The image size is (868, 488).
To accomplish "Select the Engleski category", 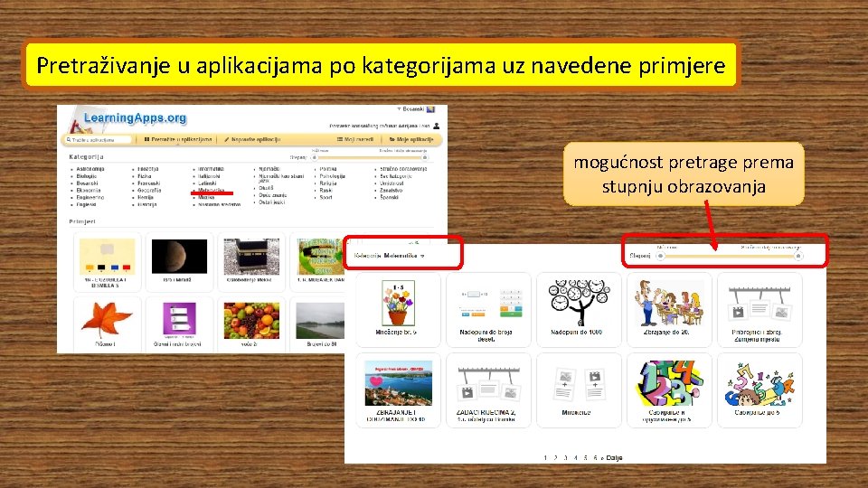I will (86, 205).
